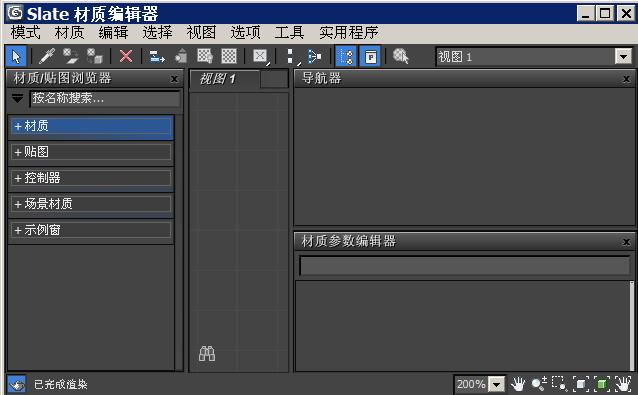Open the 视图 menu
The height and width of the screenshot is (395, 638).
point(201,33)
